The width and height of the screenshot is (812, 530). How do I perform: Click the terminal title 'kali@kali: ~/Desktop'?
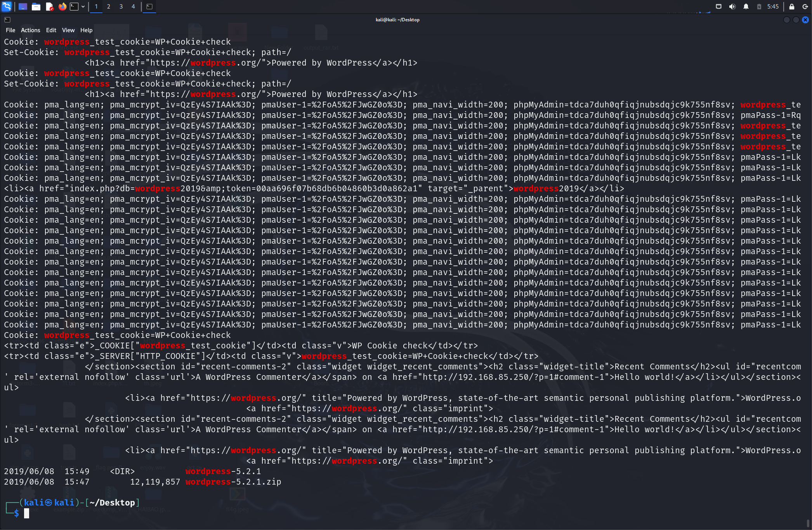tap(397, 20)
